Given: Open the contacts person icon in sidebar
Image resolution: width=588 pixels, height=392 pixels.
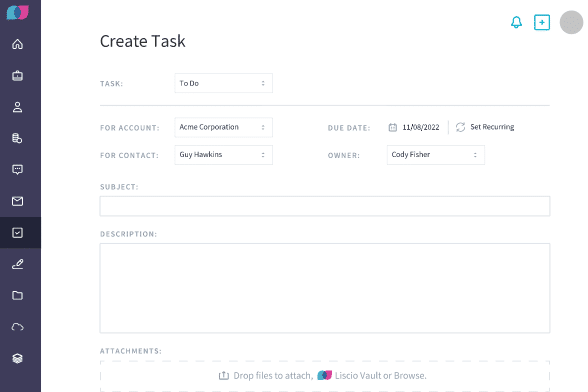Looking at the screenshot, I should pyautogui.click(x=17, y=107).
